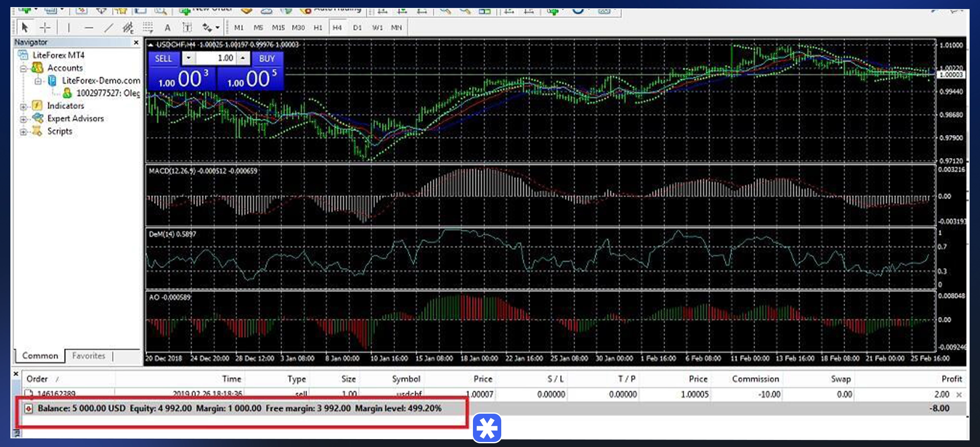Switch chart to MN timeframe

coord(396,28)
